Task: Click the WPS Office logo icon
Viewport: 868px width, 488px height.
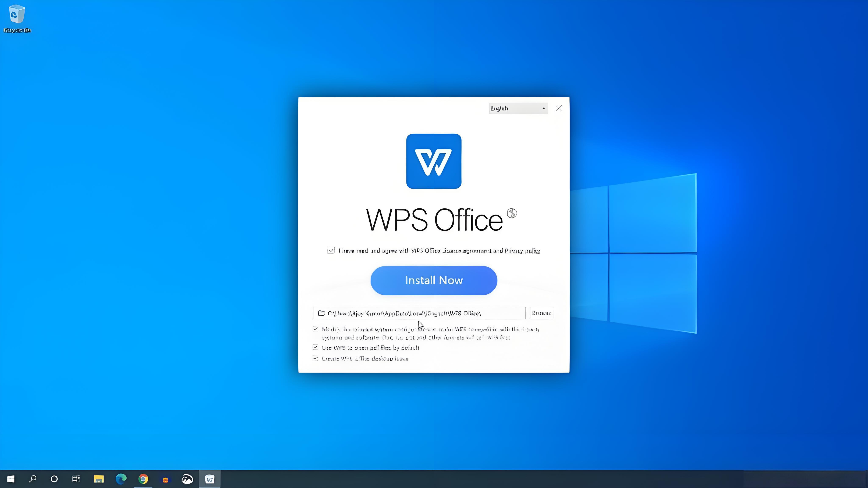Action: pos(434,161)
